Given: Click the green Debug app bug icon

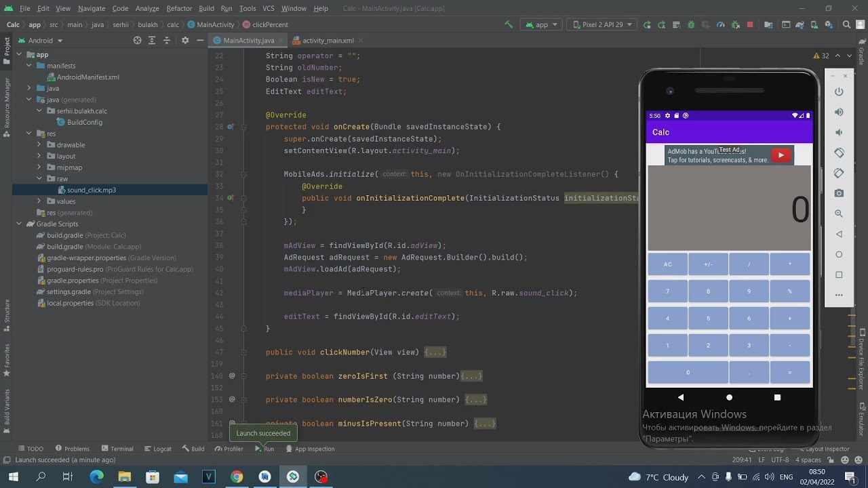Looking at the screenshot, I should tap(691, 24).
